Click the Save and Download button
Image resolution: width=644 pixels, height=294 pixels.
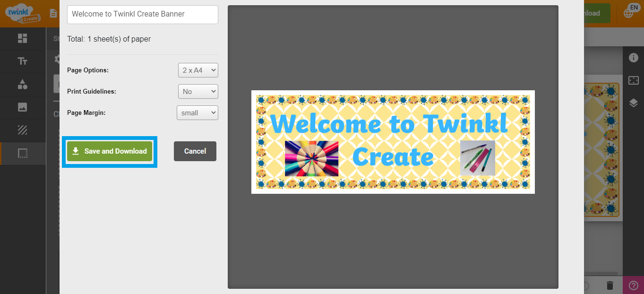(x=110, y=151)
